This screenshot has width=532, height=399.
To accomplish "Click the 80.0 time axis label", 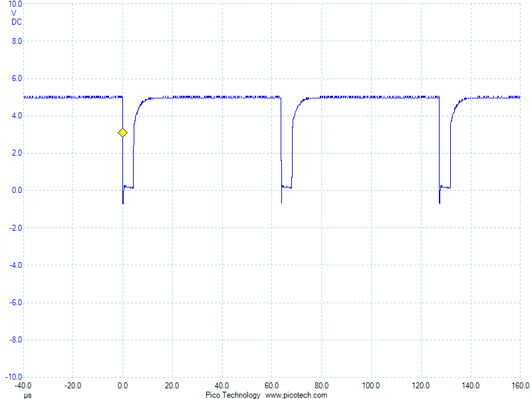I will 321,386.
